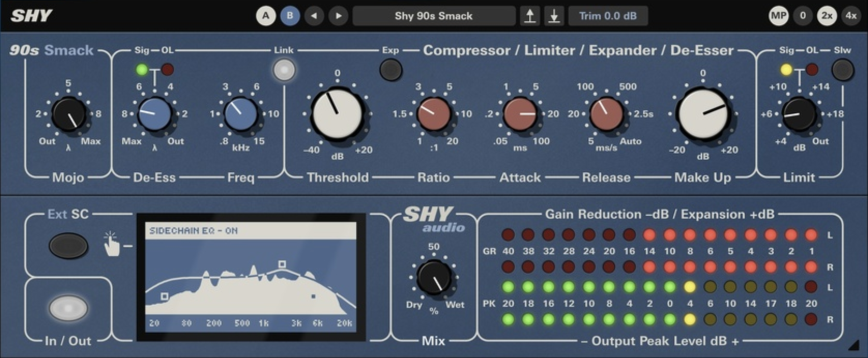The image size is (868, 358).
Task: Click the Limit red OL LED
Action: tap(812, 69)
